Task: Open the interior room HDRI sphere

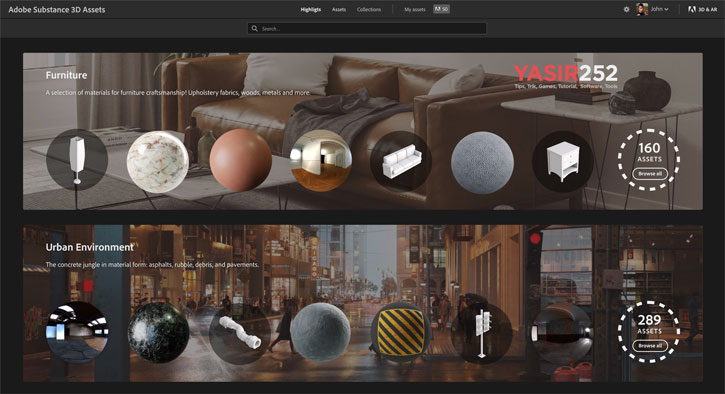Action: click(x=321, y=160)
